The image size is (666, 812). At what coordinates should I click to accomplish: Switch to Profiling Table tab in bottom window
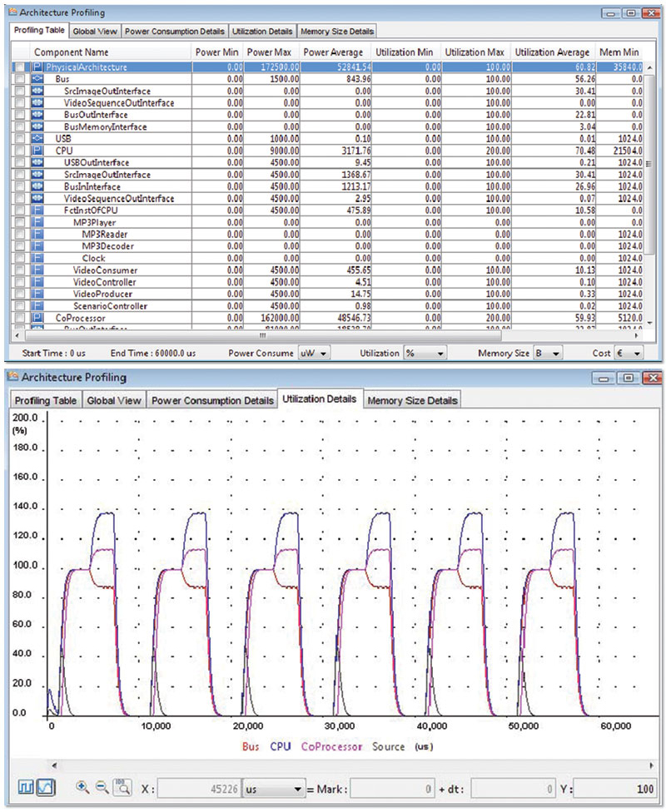(46, 400)
